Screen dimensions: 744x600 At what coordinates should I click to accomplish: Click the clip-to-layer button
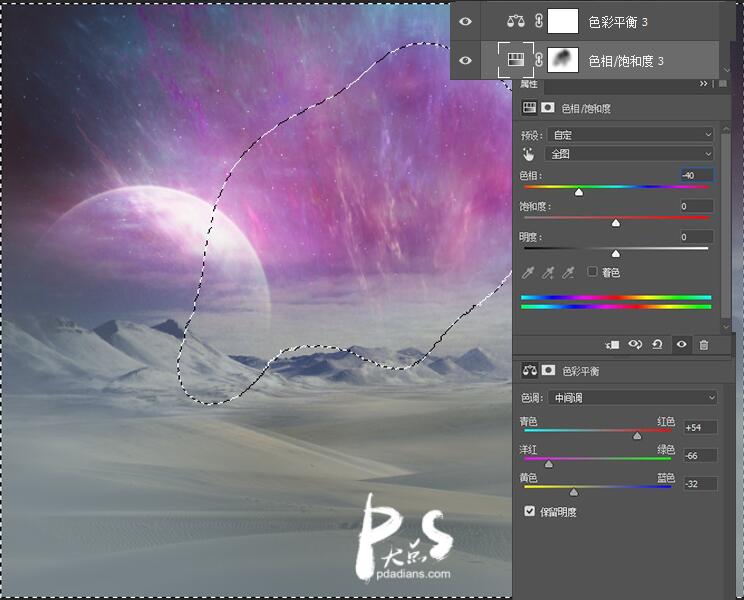point(613,345)
